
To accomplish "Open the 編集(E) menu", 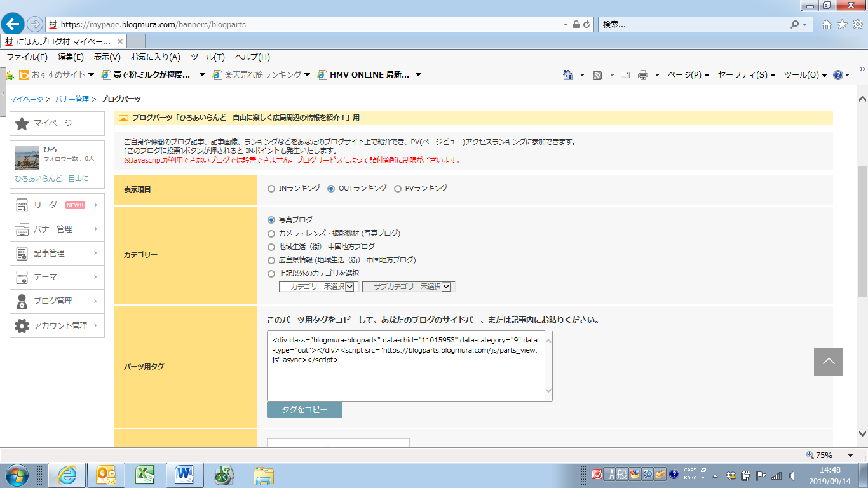I will [71, 57].
